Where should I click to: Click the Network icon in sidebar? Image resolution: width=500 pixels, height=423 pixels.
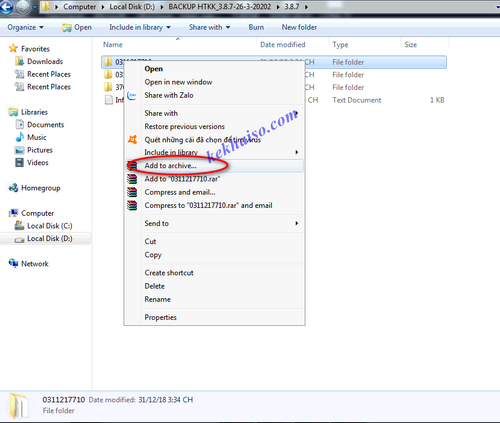(13, 264)
